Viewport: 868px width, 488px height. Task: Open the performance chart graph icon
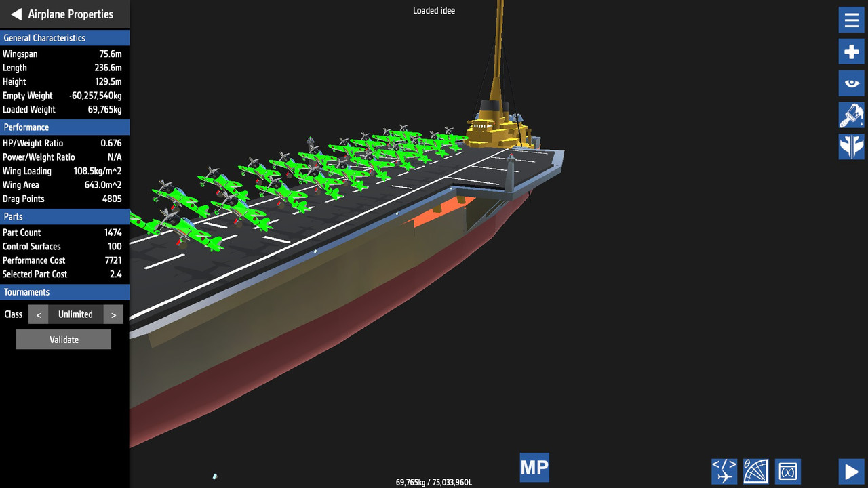[x=756, y=471]
